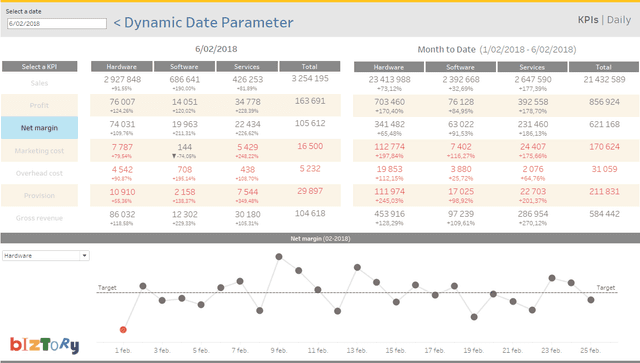
Task: Select the Net margin KPI
Action: 40,128
